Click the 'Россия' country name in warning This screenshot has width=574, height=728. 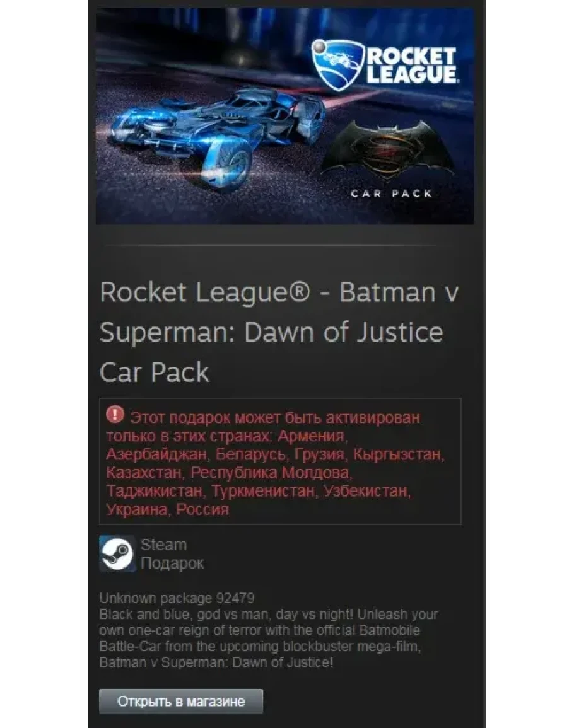[202, 509]
